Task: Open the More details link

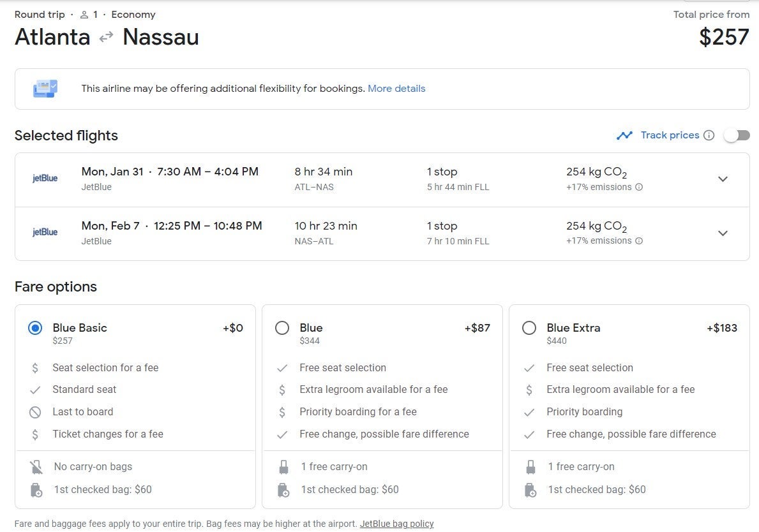Action: coord(396,89)
